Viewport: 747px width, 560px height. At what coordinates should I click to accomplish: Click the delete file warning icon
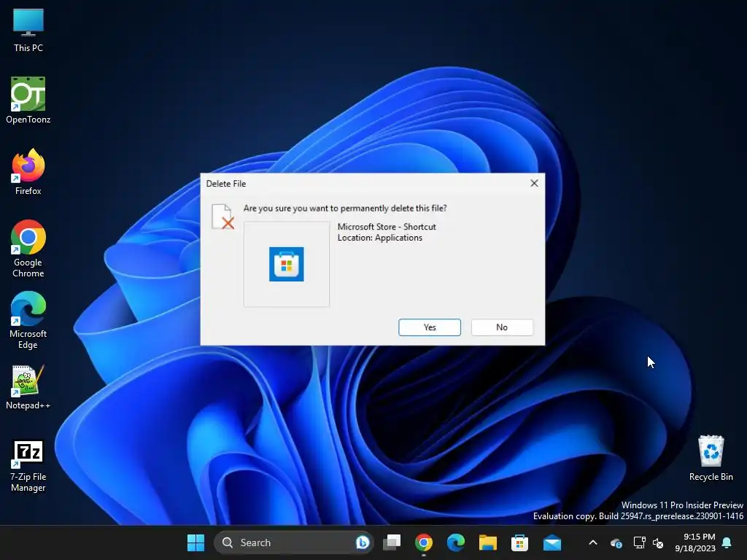pos(223,217)
